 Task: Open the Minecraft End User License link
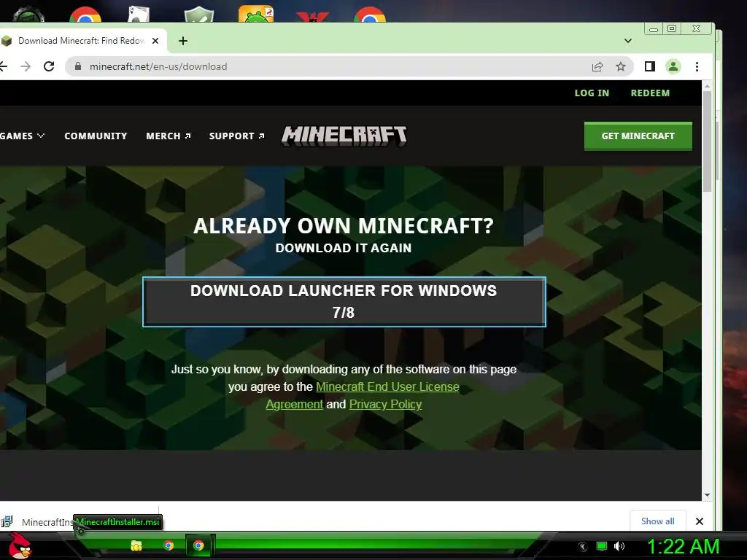(x=387, y=386)
